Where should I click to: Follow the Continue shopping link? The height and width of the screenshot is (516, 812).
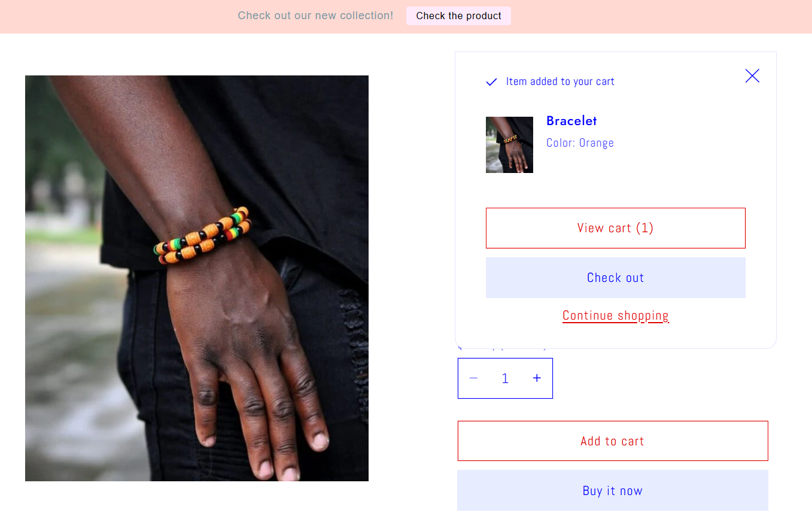(616, 315)
